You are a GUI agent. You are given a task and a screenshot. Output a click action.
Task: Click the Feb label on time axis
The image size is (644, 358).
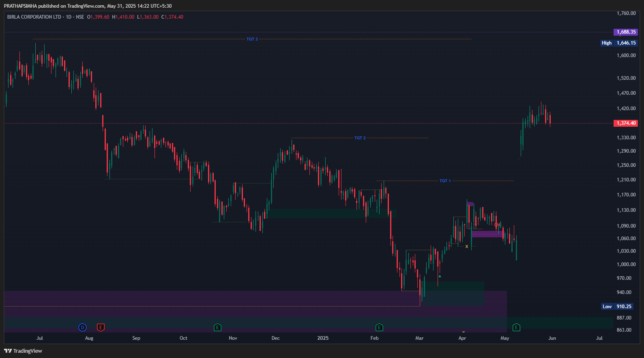pos(375,338)
